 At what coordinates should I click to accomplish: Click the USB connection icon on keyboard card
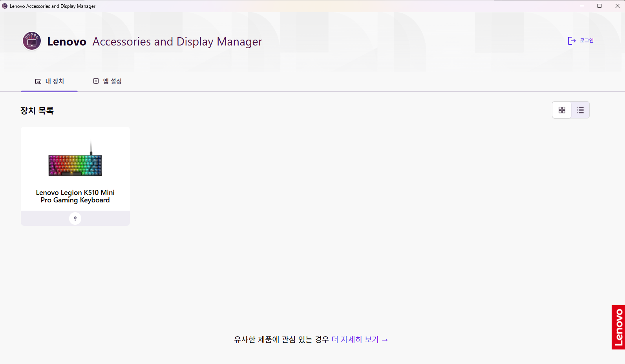pyautogui.click(x=75, y=218)
